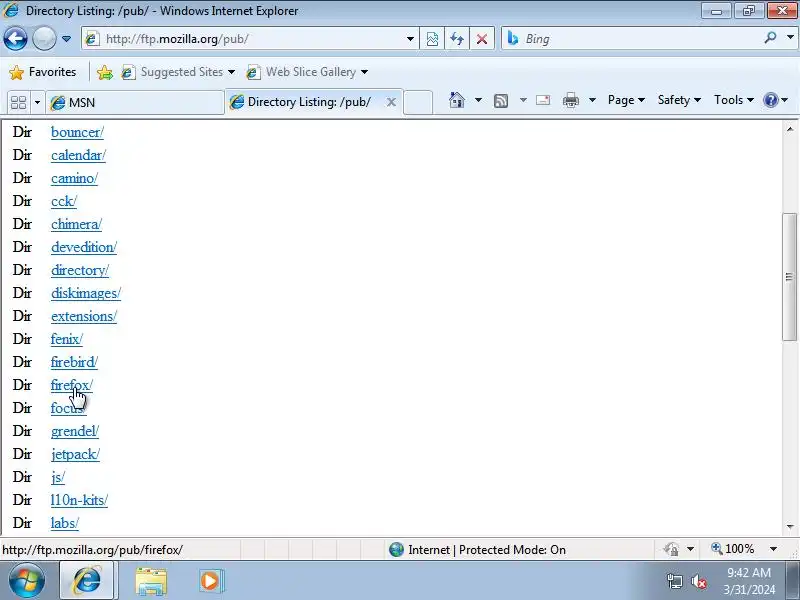The width and height of the screenshot is (800, 600).
Task: Click the Home icon
Action: 457,100
